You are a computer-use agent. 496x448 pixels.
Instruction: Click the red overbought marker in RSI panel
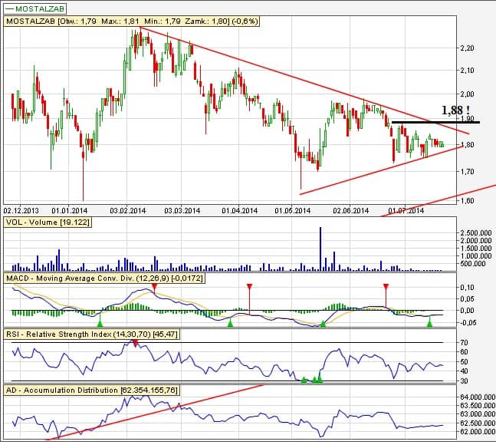pyautogui.click(x=136, y=344)
